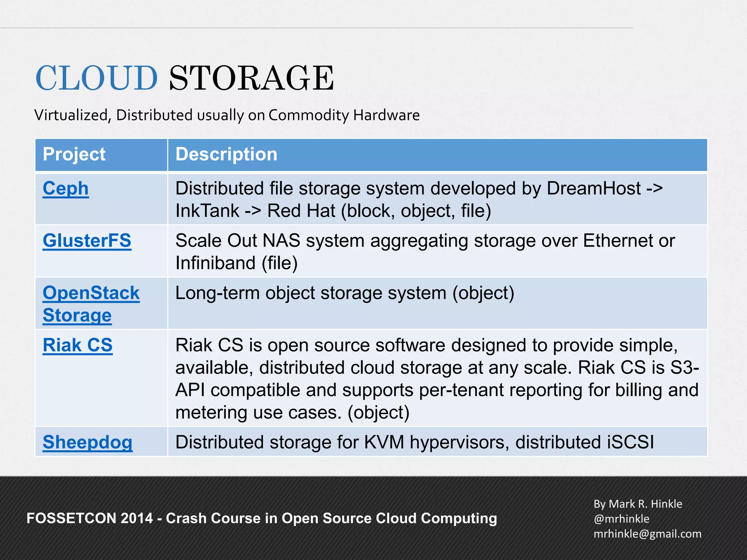Click the mrhinkle@gmail.com email address
747x560 pixels.
647,534
